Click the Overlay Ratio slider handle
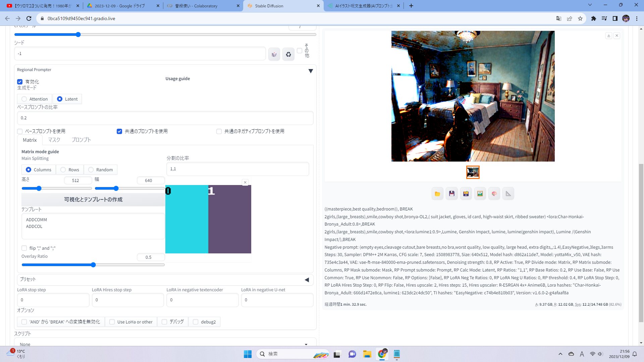Screen dimensions: 644x362 [x=93, y=265]
